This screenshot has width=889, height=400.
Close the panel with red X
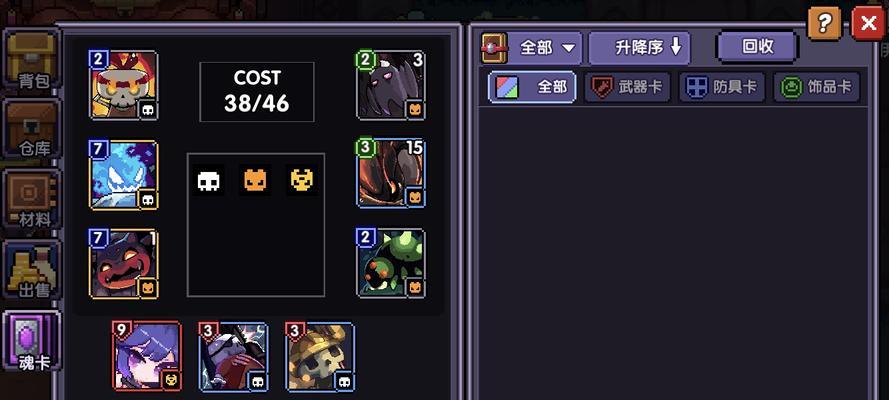pyautogui.click(x=869, y=24)
